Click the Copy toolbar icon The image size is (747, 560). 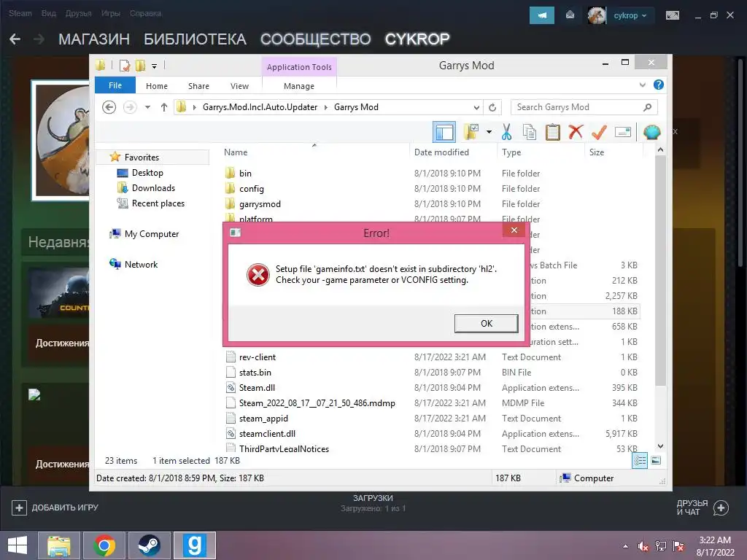pyautogui.click(x=530, y=132)
